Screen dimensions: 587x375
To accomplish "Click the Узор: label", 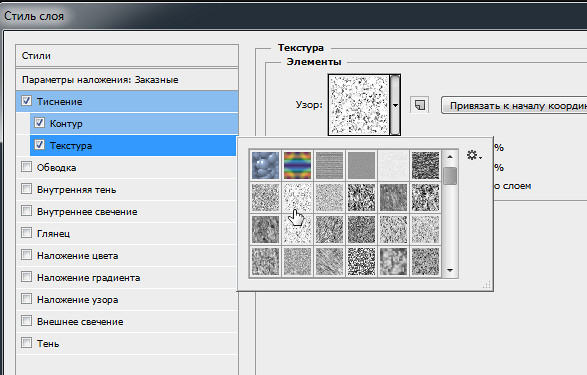I will 309,105.
